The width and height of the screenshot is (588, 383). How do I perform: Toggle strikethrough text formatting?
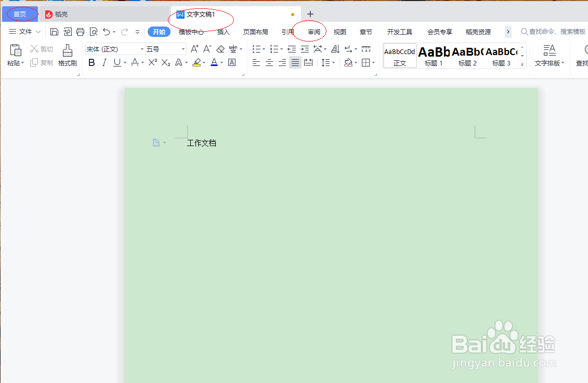tap(135, 62)
